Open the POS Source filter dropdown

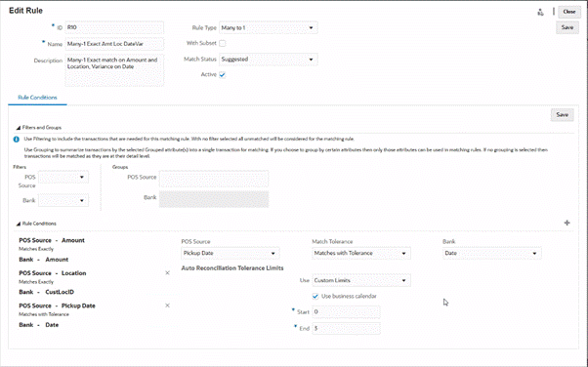pyautogui.click(x=63, y=177)
